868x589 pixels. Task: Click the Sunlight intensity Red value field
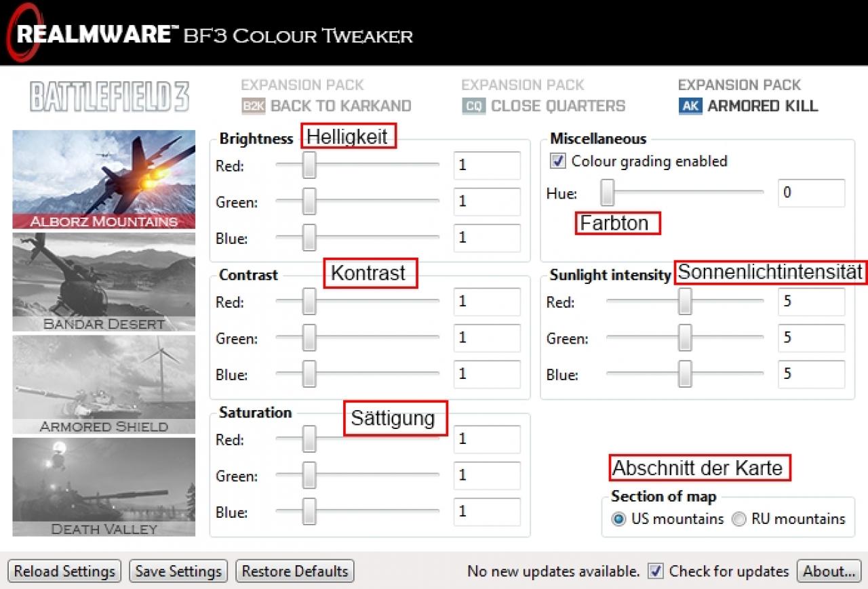(x=812, y=302)
